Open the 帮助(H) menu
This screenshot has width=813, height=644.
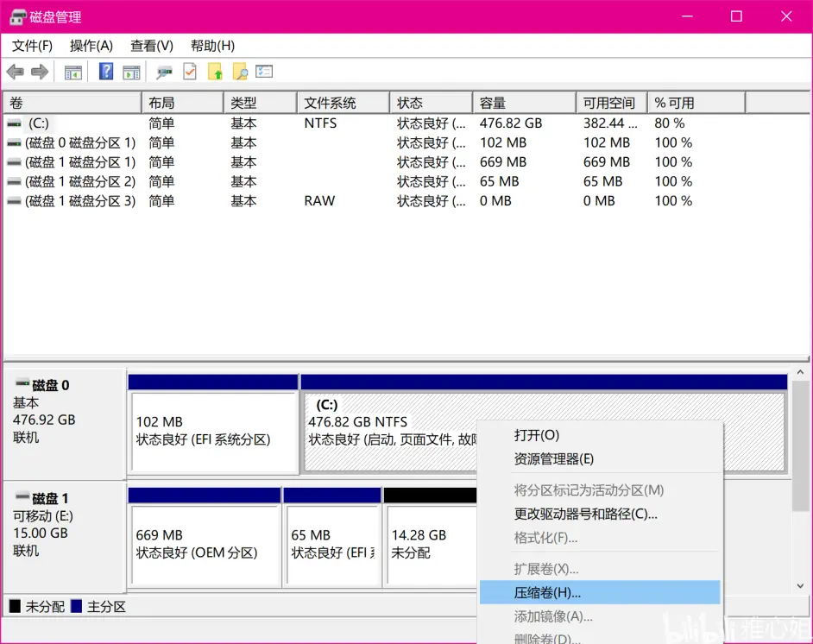click(212, 46)
